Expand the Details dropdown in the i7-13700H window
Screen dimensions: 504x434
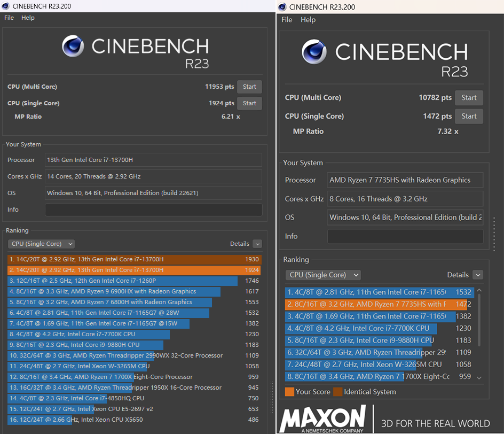257,244
